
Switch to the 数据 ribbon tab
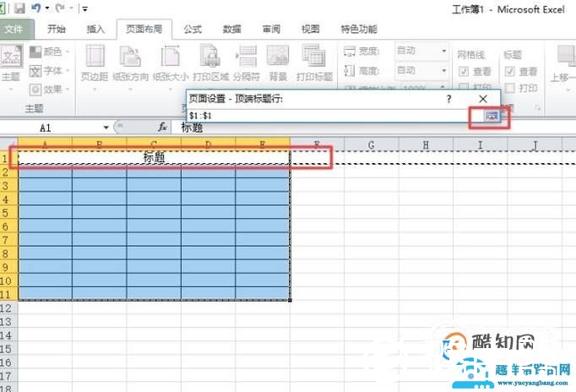click(x=232, y=29)
